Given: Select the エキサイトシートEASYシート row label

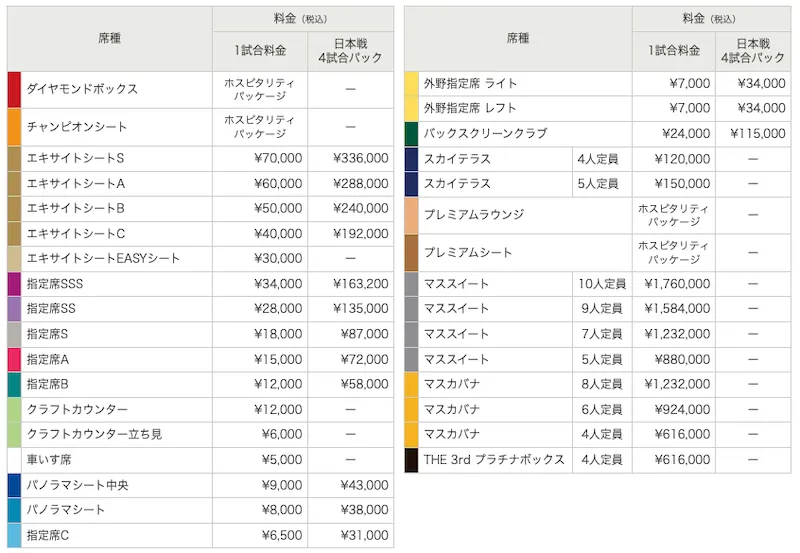Looking at the screenshot, I should pos(103,259).
